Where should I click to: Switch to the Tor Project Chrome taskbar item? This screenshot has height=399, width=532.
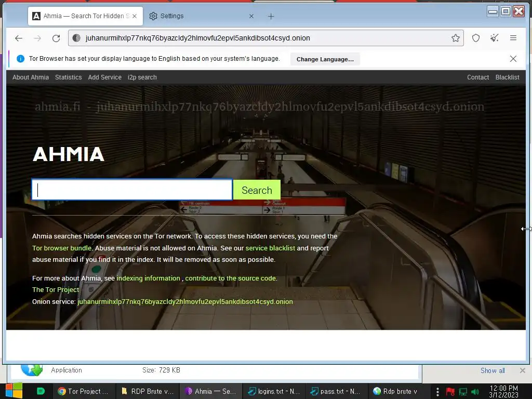click(83, 391)
